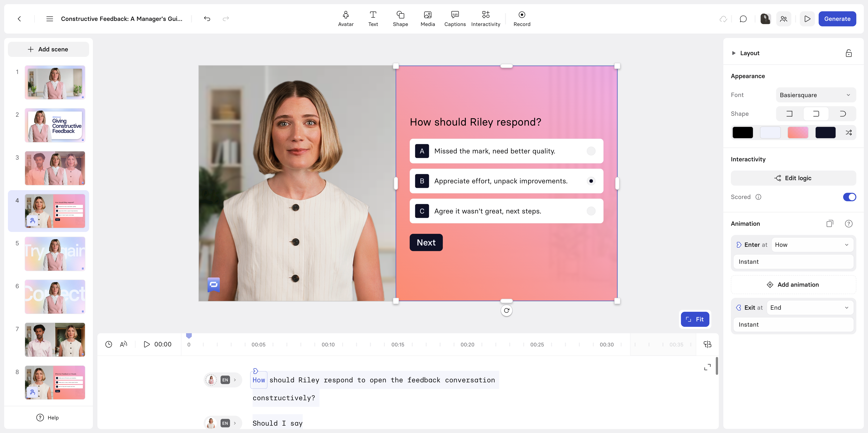Select scene 7 thumbnail
868x433 pixels.
(55, 339)
